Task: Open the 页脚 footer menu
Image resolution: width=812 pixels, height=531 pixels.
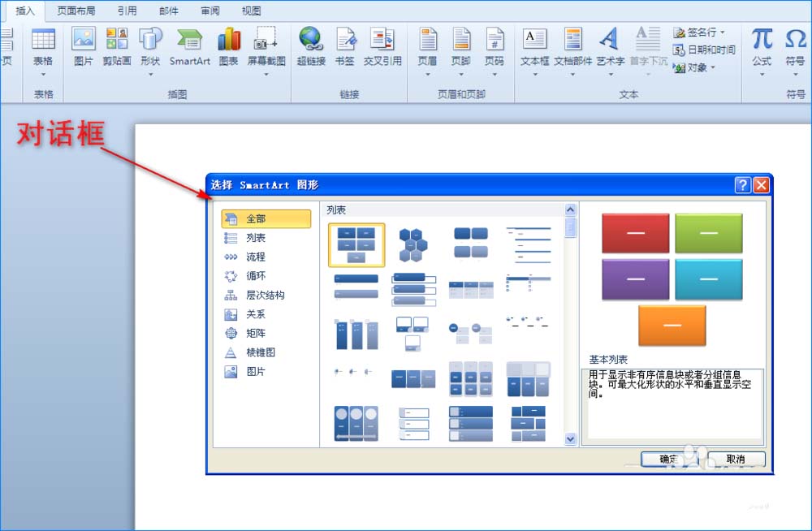Action: point(461,52)
